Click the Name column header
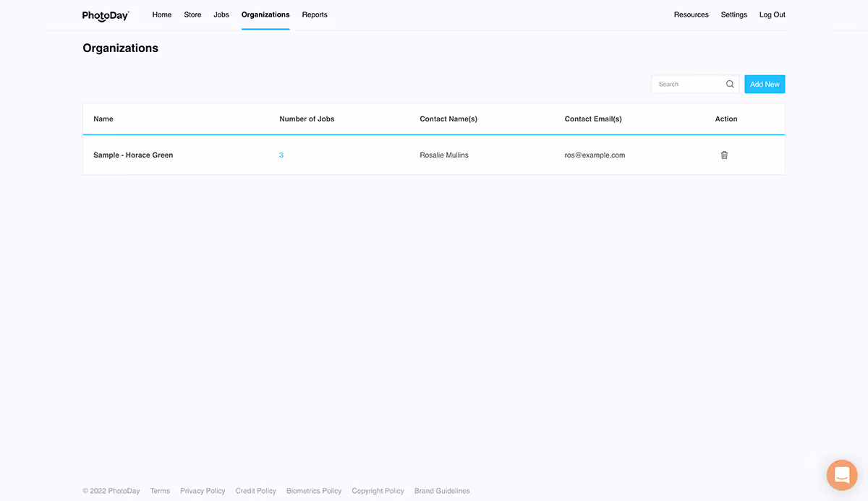The image size is (868, 501). point(103,119)
